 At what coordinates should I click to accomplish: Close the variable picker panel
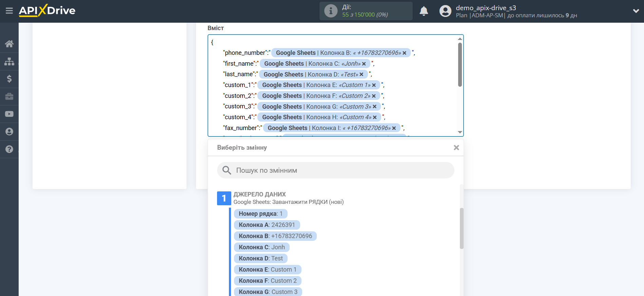coord(456,148)
